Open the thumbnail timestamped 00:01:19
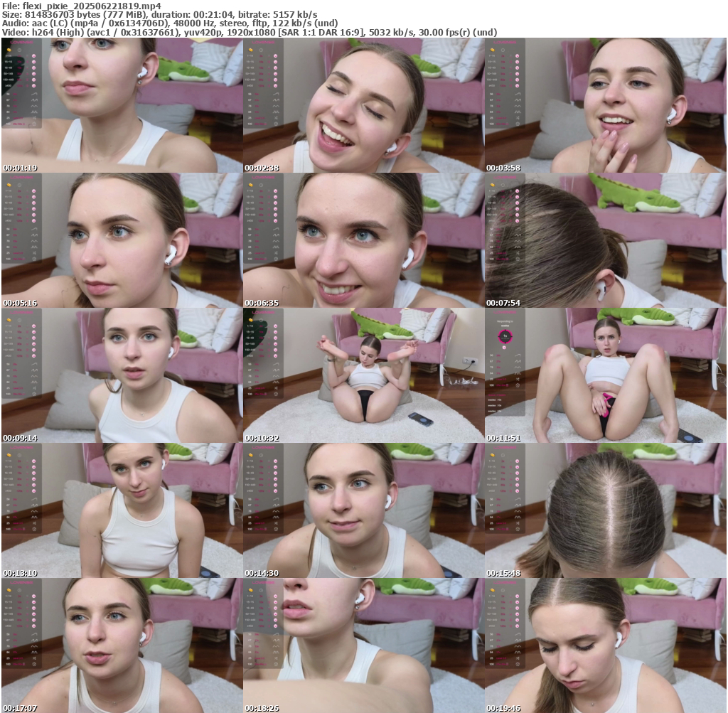The height and width of the screenshot is (713, 728). pyautogui.click(x=122, y=105)
